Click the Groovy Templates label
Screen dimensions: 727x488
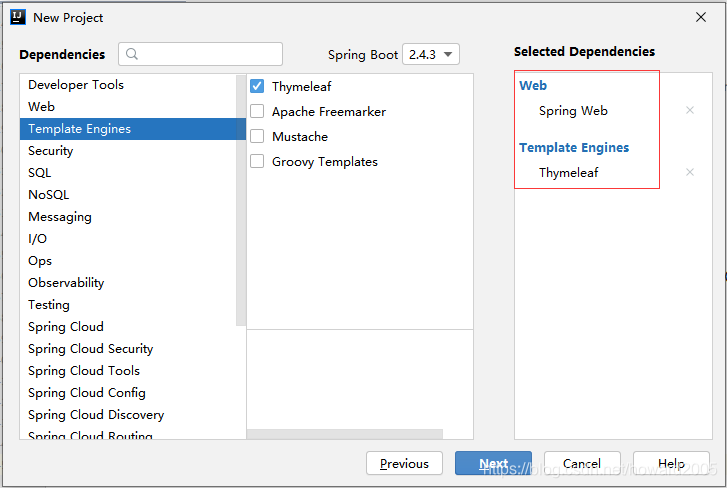(x=325, y=162)
